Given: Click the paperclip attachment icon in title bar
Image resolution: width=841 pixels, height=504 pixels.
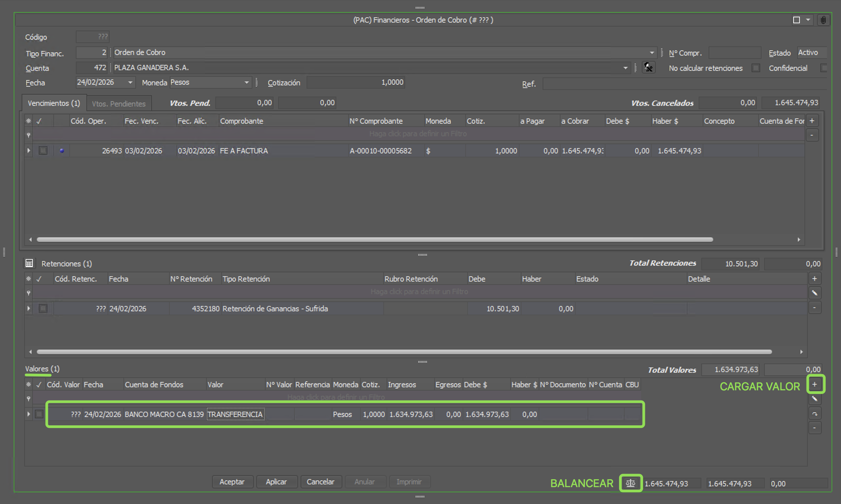Looking at the screenshot, I should 823,20.
